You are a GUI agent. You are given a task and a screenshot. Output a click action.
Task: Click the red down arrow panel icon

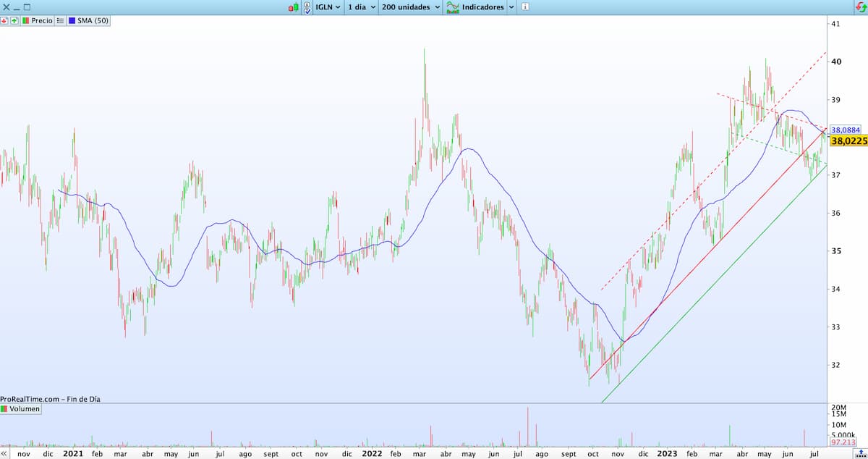tap(5, 21)
